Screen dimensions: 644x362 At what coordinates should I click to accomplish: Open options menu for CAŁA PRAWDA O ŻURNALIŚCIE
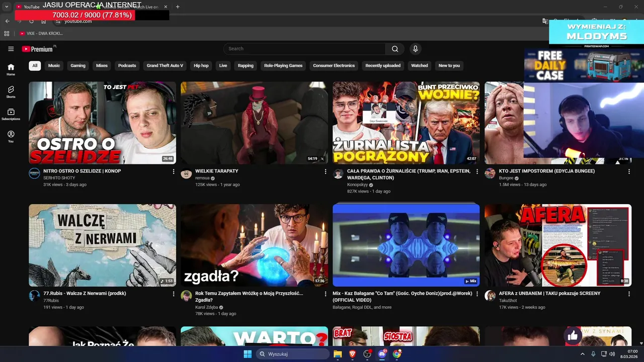[477, 171]
